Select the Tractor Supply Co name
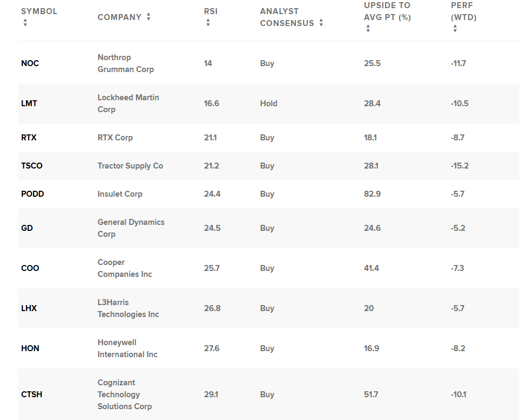 [130, 166]
